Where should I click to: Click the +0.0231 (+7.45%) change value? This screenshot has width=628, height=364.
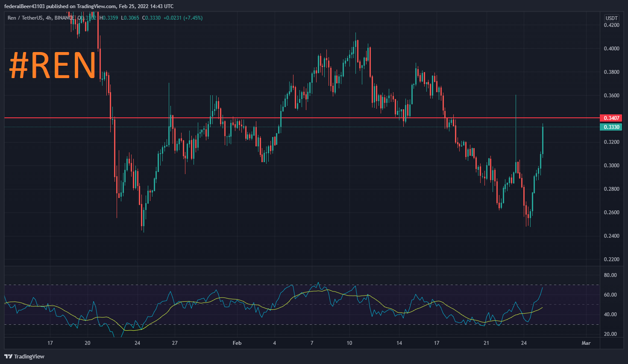pyautogui.click(x=183, y=18)
